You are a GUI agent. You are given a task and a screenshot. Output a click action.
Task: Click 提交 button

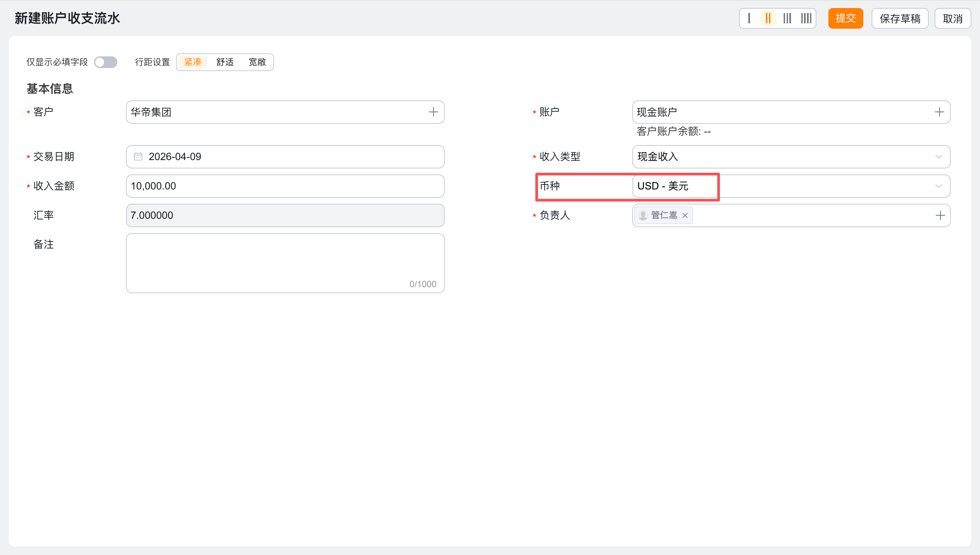pyautogui.click(x=845, y=18)
